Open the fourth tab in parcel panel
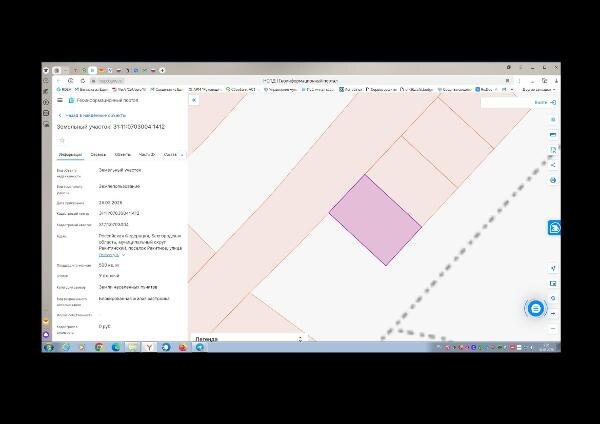The height and width of the screenshot is (424, 600). (147, 155)
